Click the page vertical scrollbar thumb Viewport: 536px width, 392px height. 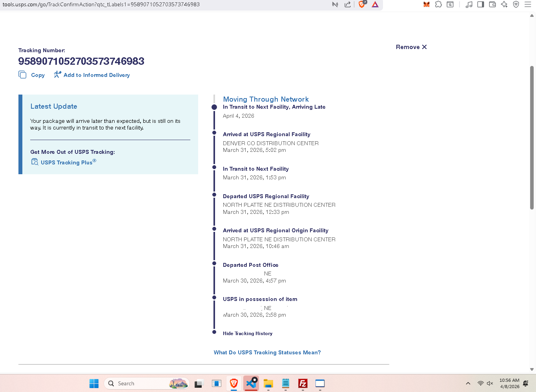point(532,137)
